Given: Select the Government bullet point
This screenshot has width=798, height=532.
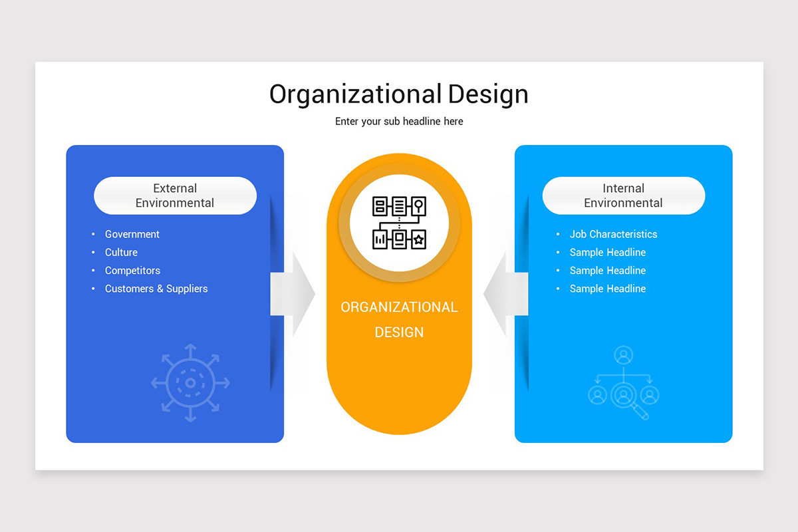Looking at the screenshot, I should click(132, 234).
